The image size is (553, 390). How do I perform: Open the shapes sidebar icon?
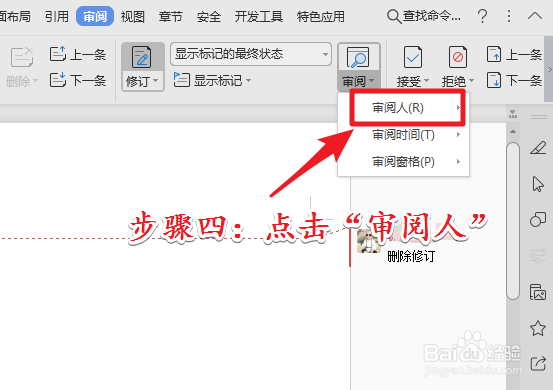point(538,219)
